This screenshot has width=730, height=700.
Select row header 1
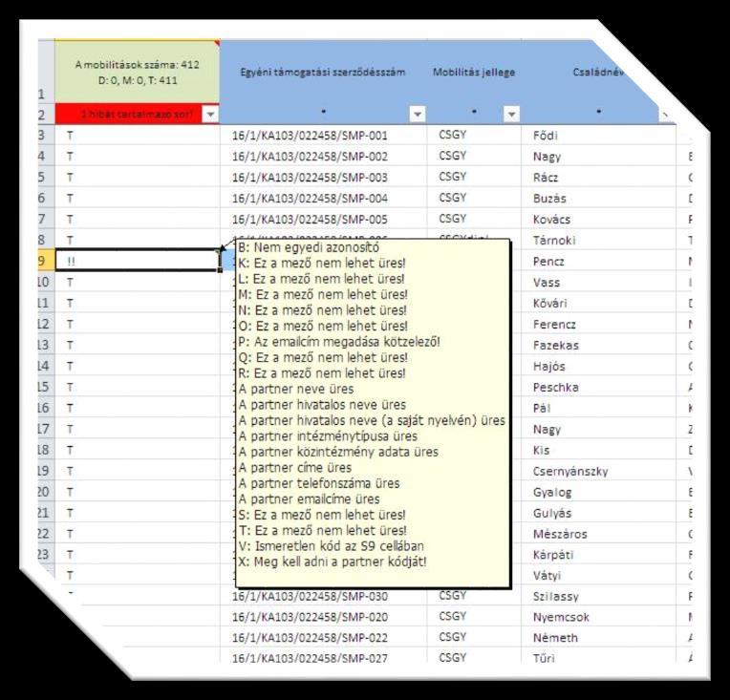46,72
